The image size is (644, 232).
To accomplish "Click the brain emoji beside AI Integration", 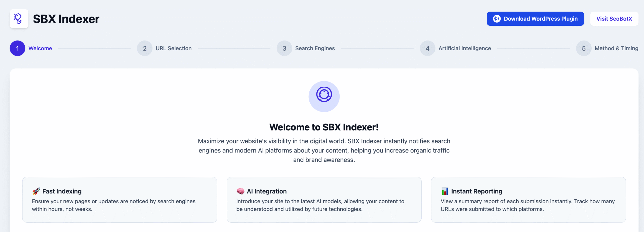I will [240, 191].
